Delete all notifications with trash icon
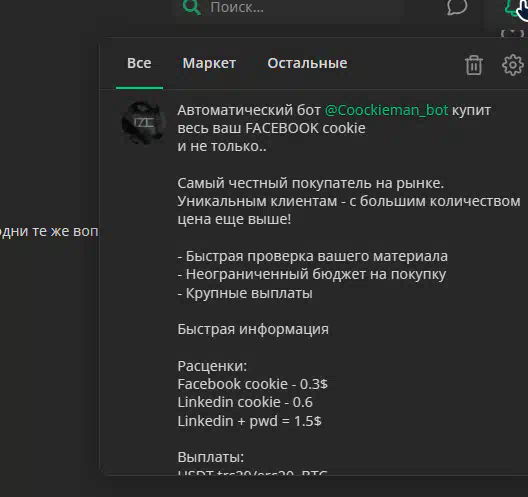Viewport: 528px width, 497px height. pos(474,65)
